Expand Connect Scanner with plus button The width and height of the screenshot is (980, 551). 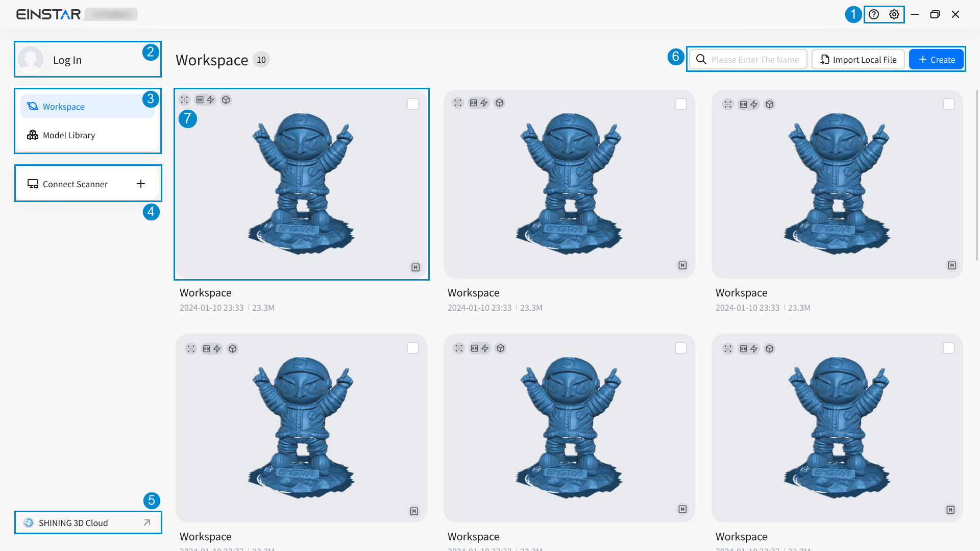tap(141, 184)
